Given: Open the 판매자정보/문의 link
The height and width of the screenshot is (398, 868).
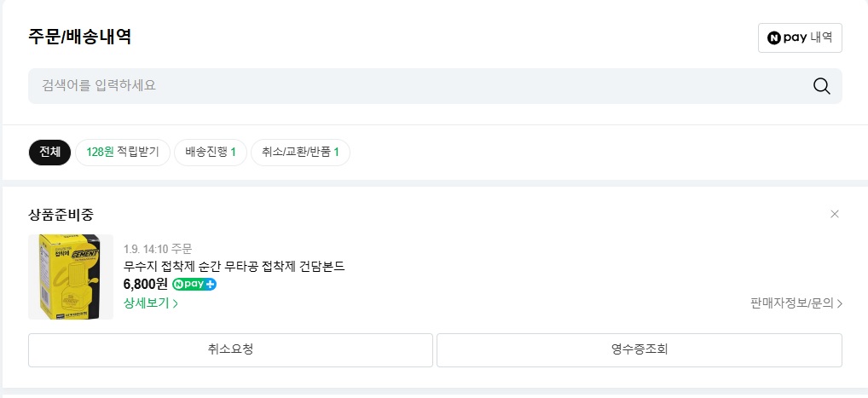Looking at the screenshot, I should [791, 303].
